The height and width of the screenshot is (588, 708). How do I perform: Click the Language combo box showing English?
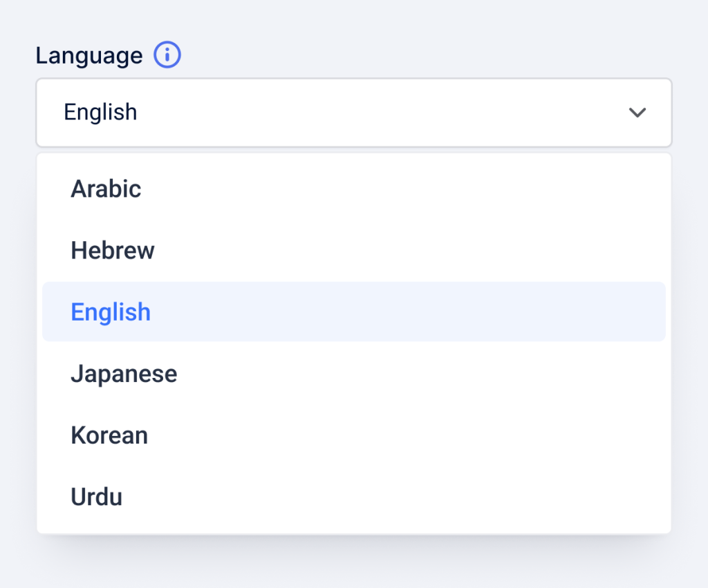pyautogui.click(x=353, y=113)
